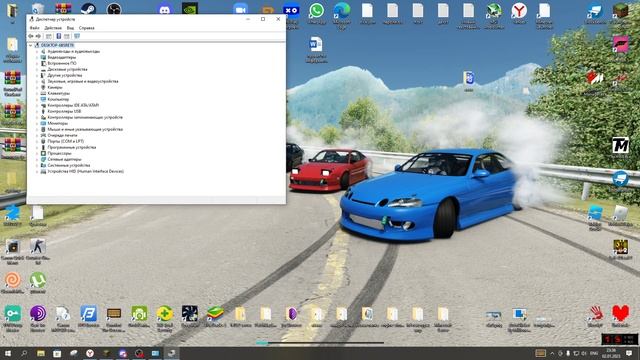This screenshot has height=360, width=640.
Task: Open the NVIDIA desktop icon
Action: [190, 9]
